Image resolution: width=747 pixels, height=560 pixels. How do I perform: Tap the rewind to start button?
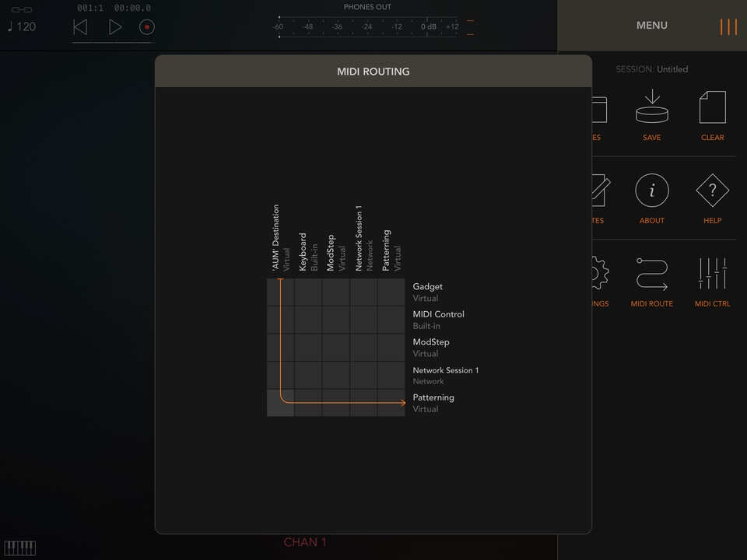pos(80,27)
